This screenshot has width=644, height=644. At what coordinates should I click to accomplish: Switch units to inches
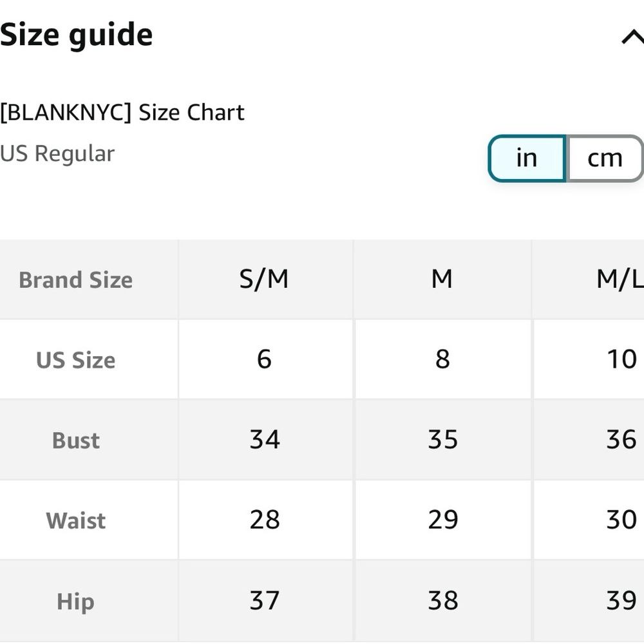pyautogui.click(x=527, y=158)
